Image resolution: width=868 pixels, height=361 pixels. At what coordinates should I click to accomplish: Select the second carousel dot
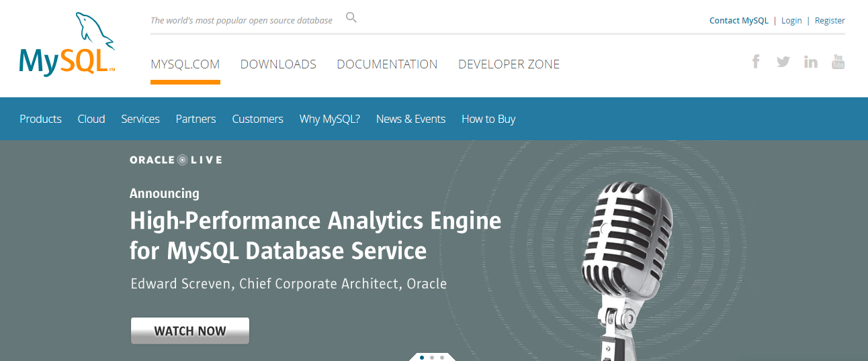point(431,358)
